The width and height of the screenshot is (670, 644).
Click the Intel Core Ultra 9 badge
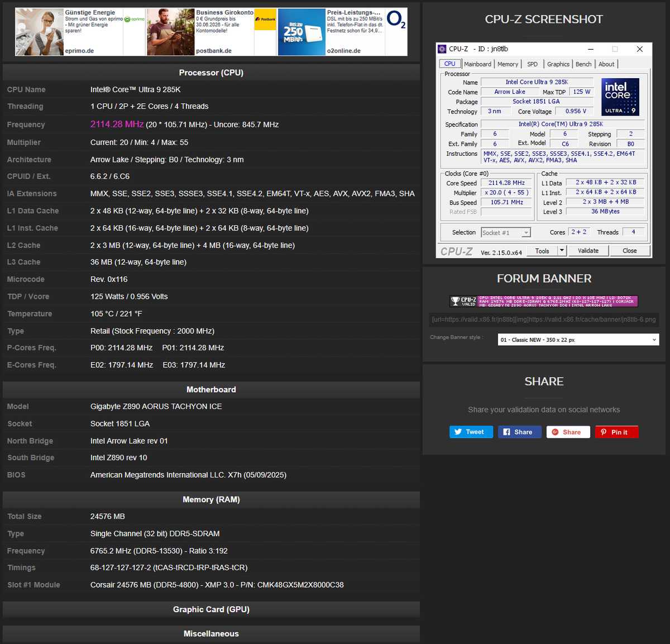pyautogui.click(x=620, y=97)
